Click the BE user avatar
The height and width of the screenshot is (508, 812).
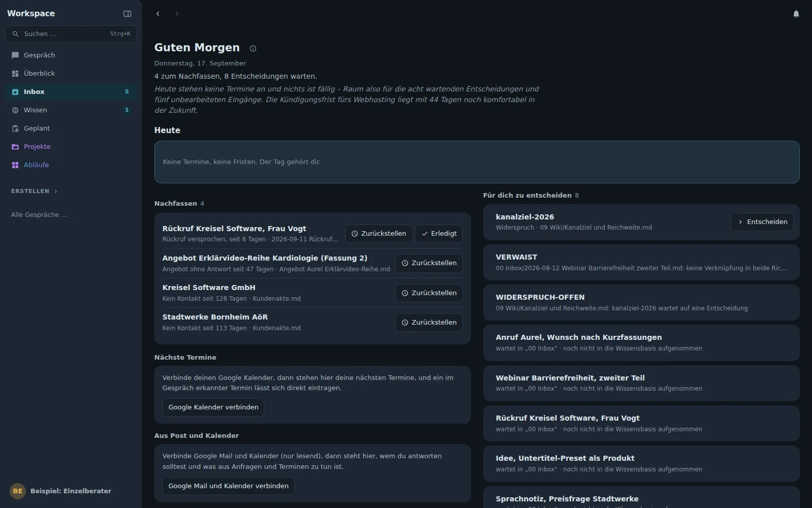pos(18,491)
